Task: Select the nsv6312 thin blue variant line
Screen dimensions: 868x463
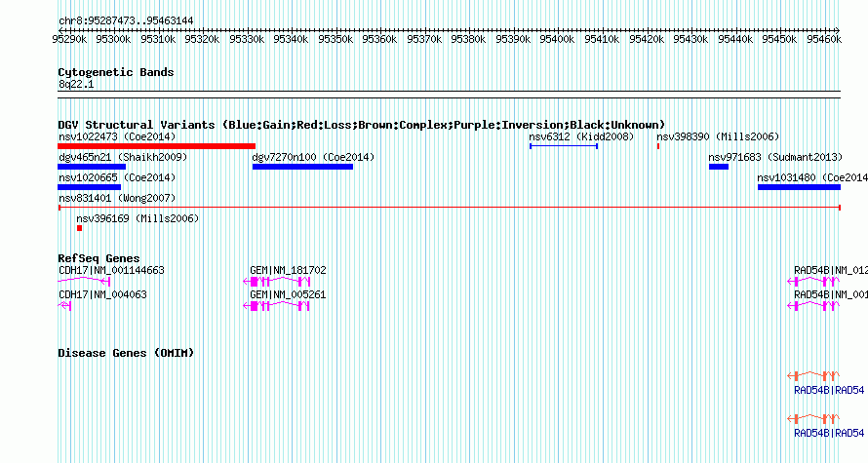Action: (x=564, y=146)
